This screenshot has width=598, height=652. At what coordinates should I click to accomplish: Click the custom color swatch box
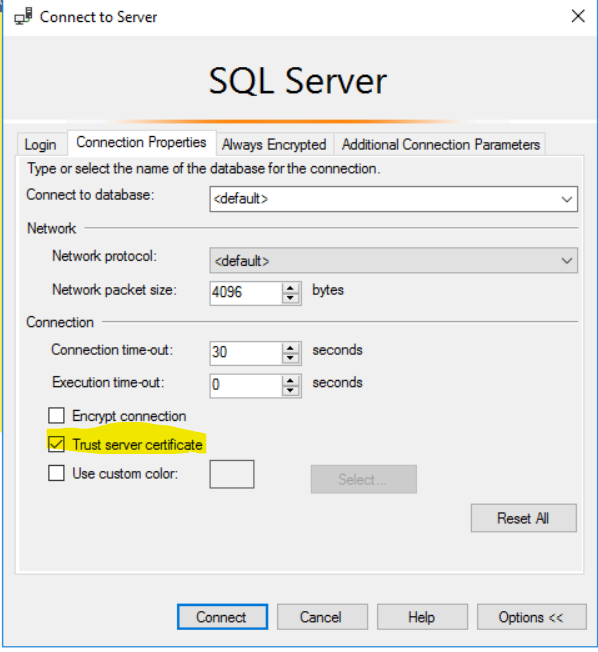click(x=232, y=474)
